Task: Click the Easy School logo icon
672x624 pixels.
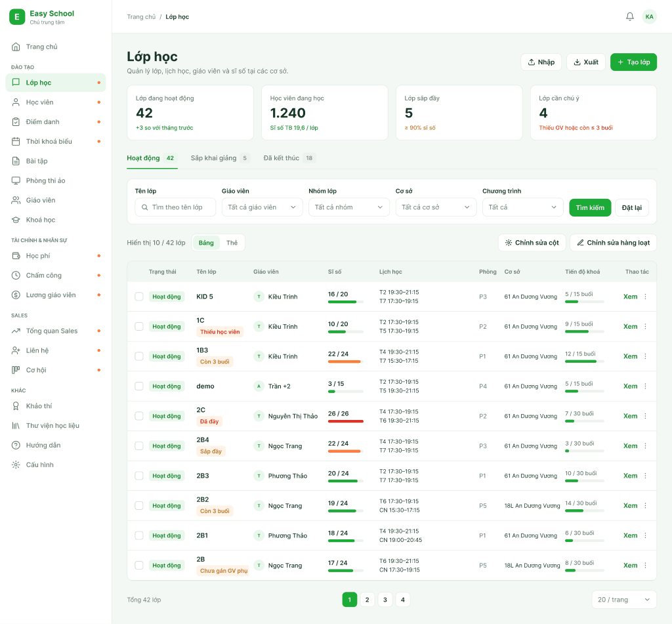Action: (x=17, y=16)
